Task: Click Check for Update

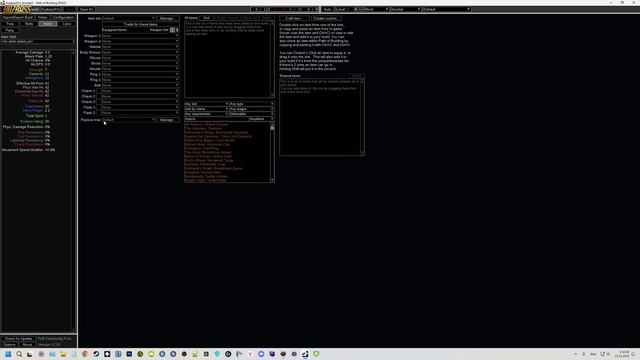Action: (19, 339)
